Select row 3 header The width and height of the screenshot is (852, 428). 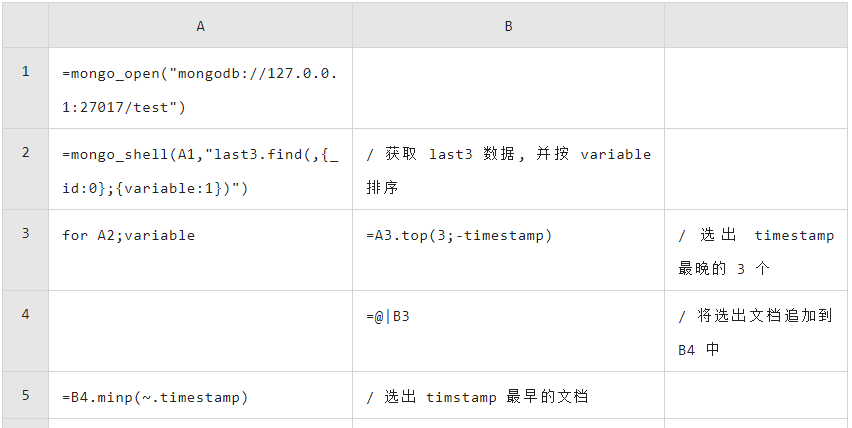(x=25, y=250)
